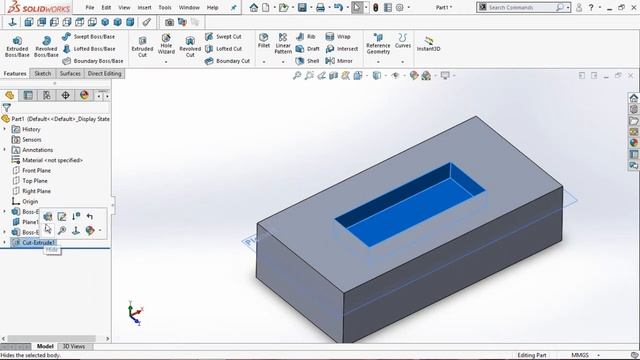Viewport: 640px width, 360px height.
Task: Switch to the Sketch tab
Action: click(x=43, y=74)
